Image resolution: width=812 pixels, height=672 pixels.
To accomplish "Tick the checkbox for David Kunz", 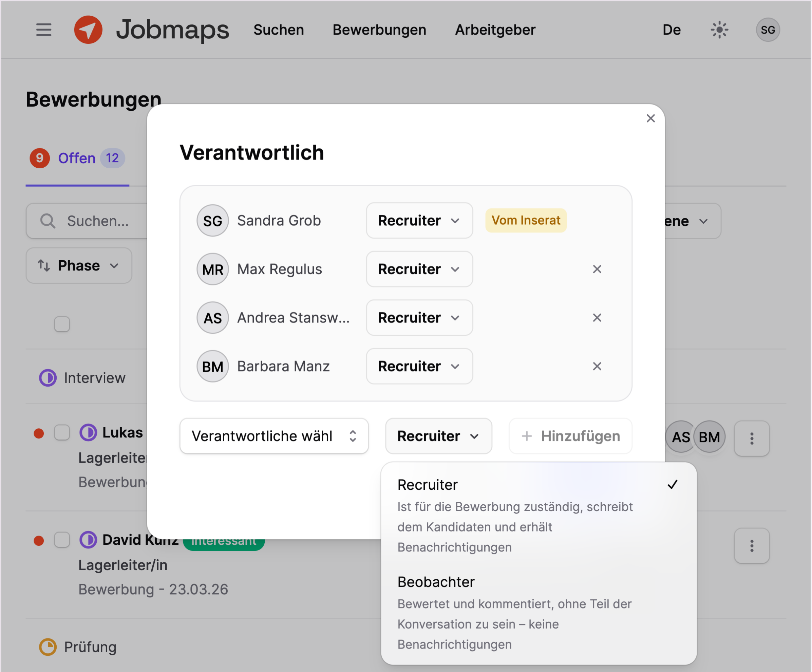I will pyautogui.click(x=62, y=540).
